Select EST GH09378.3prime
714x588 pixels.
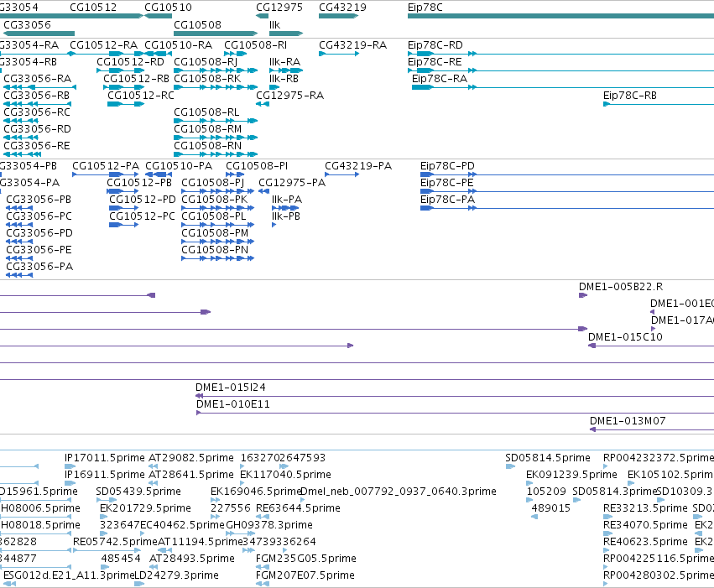coord(269,525)
